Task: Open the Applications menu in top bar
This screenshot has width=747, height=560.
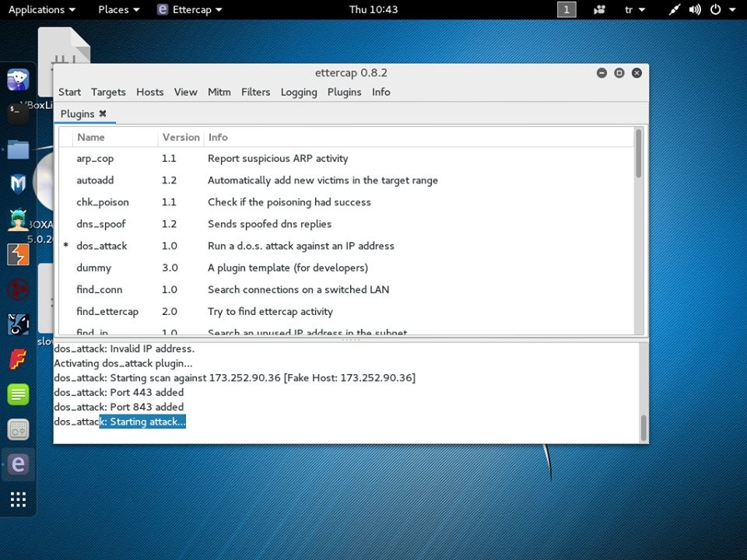Action: (42, 9)
